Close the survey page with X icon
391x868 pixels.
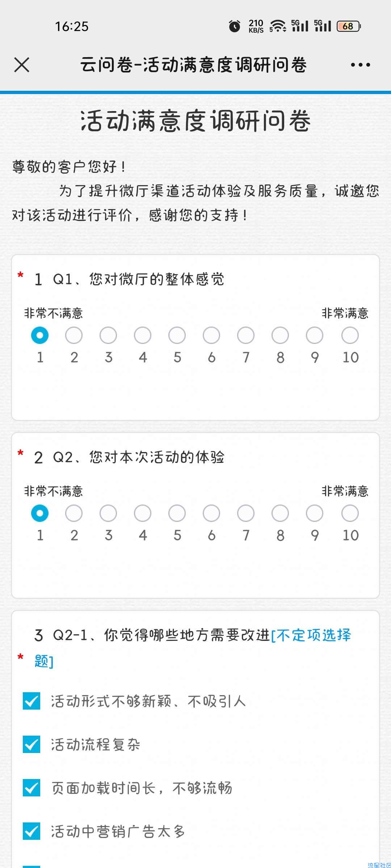click(22, 65)
